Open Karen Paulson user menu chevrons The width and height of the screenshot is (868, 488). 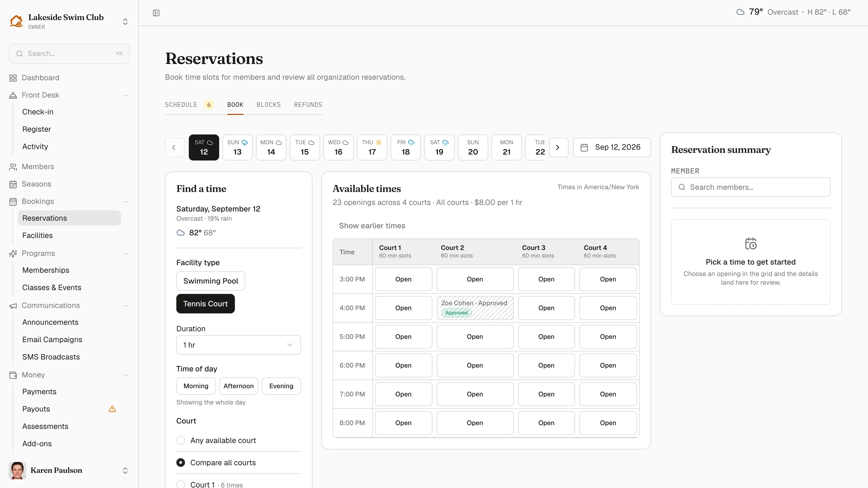(x=125, y=470)
